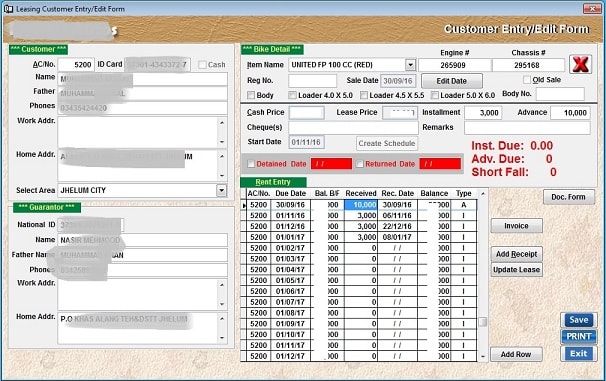Screen dimensions: 606x381
Task: Click the Returned Date red field
Action: tap(440, 164)
